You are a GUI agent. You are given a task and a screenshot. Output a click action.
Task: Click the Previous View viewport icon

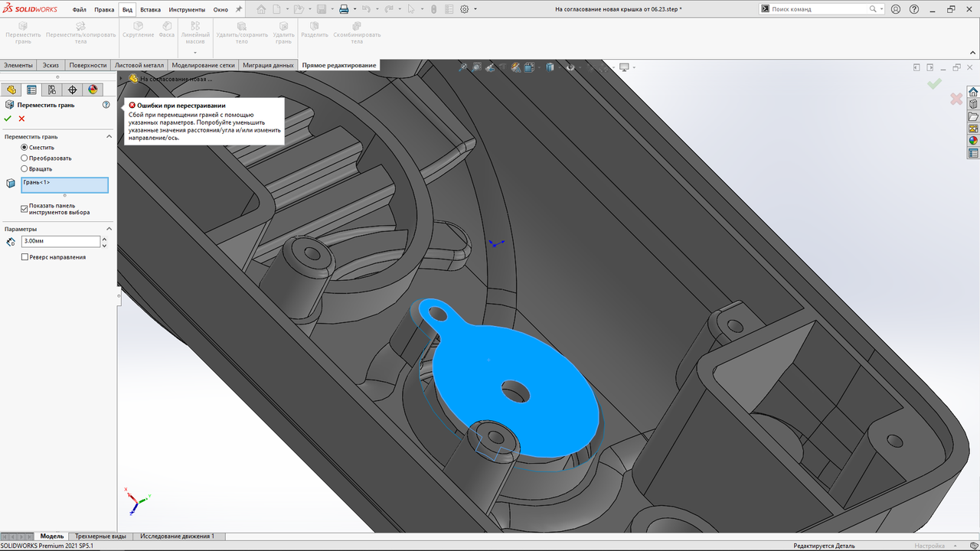pyautogui.click(x=489, y=67)
